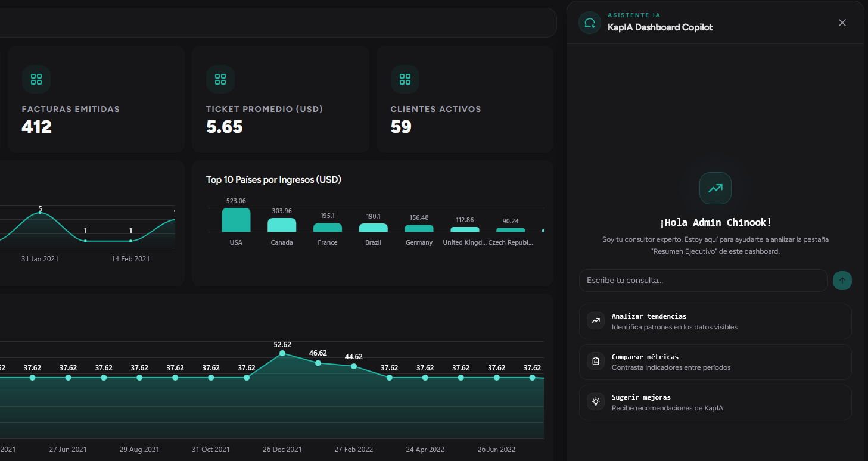Click the send arrow button
This screenshot has width=868, height=461.
[842, 281]
